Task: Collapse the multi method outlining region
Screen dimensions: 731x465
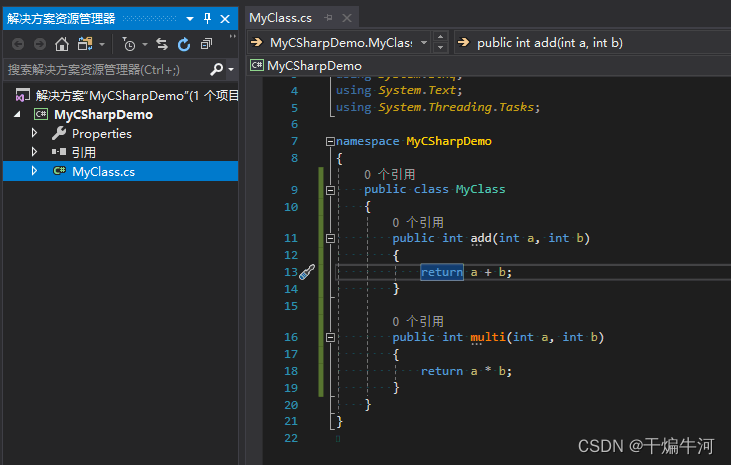Action: [330, 338]
